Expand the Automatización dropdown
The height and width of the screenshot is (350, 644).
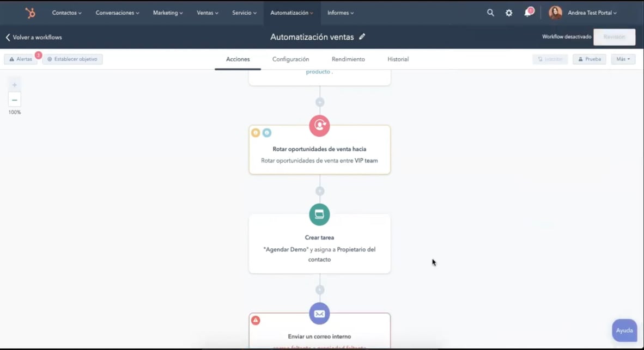pyautogui.click(x=291, y=13)
